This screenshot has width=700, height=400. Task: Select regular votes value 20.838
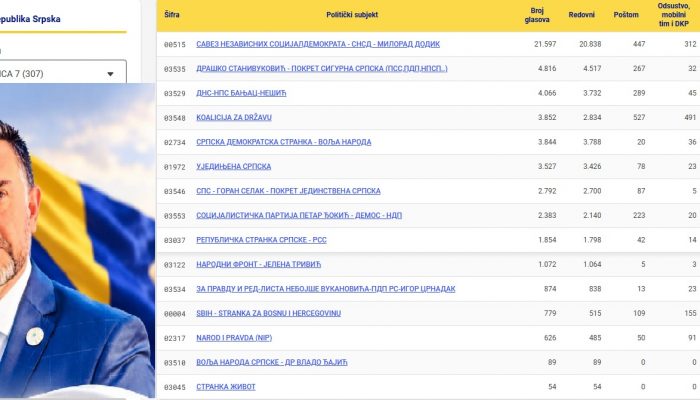pos(590,44)
